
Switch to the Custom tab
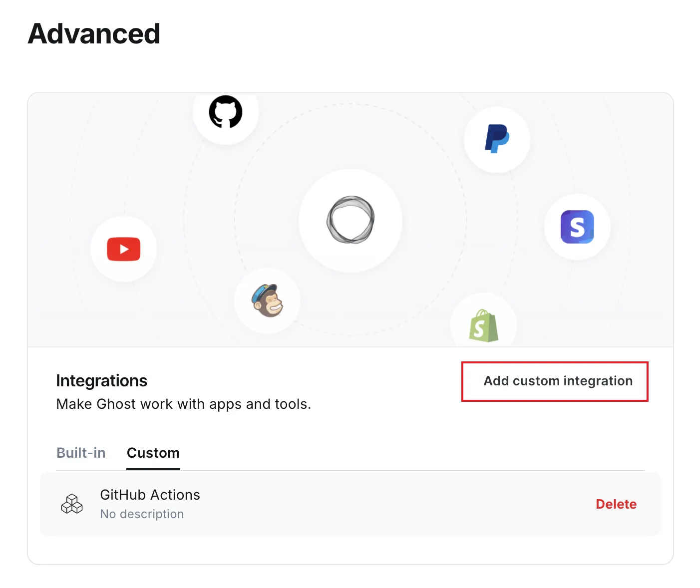point(153,453)
